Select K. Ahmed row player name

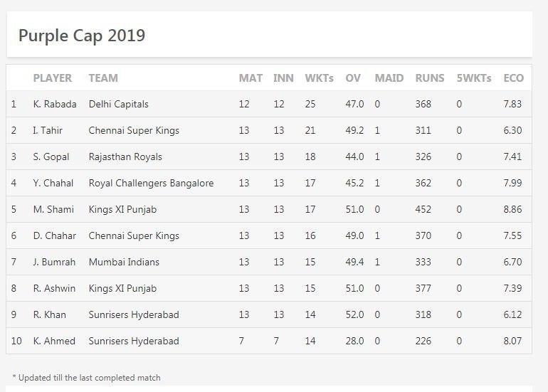pos(54,341)
